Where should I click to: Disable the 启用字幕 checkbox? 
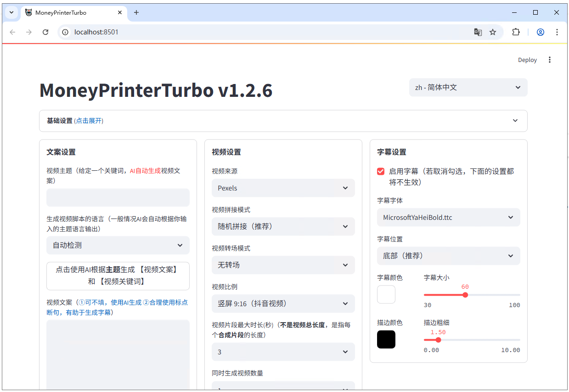[380, 171]
